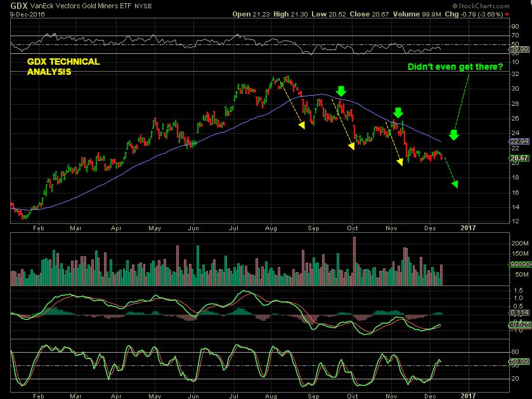Click the 200M volume axis label

(x=520, y=243)
